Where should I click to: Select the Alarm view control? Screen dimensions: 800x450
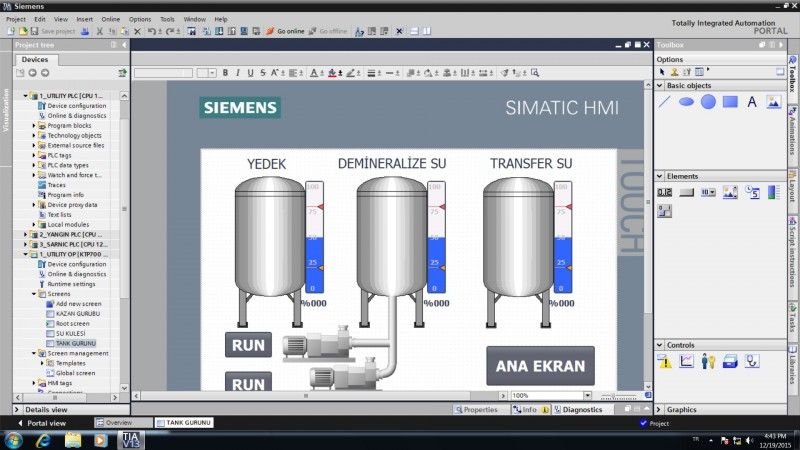(x=665, y=362)
